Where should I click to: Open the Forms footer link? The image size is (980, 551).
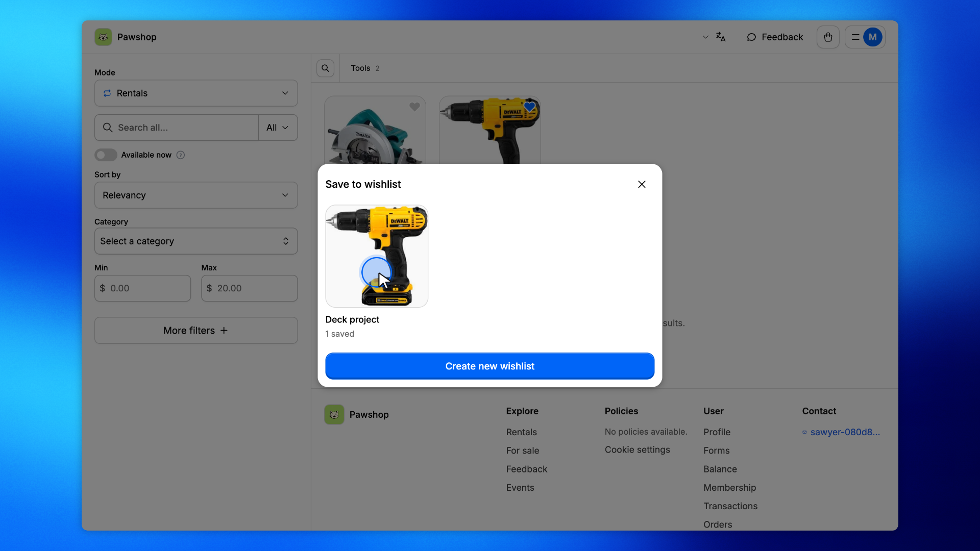coord(716,450)
